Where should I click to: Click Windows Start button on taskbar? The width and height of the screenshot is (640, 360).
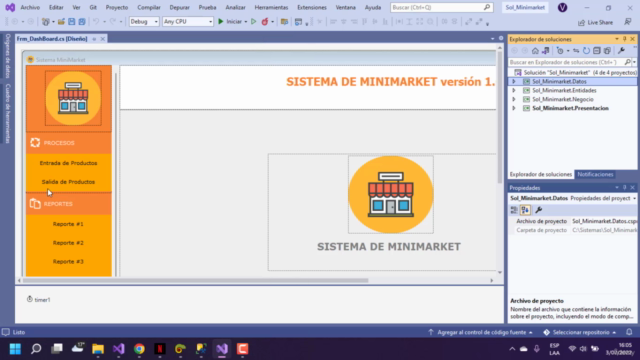(x=16, y=349)
